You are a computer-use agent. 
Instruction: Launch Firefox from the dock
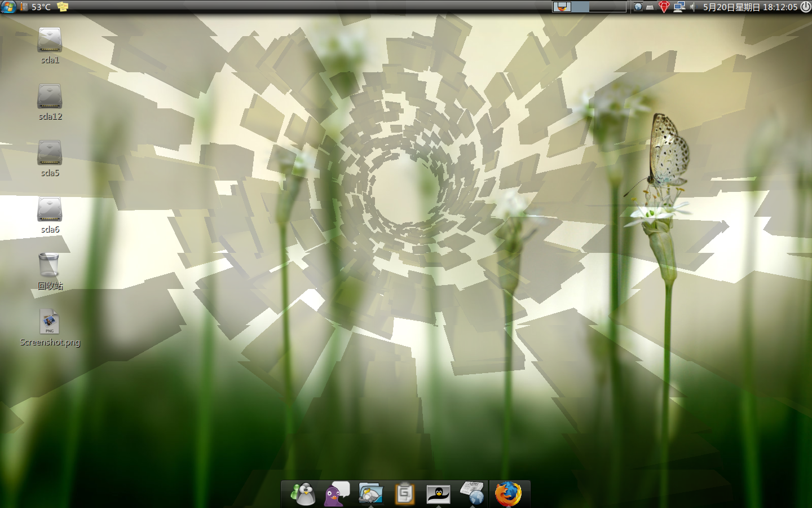point(508,494)
